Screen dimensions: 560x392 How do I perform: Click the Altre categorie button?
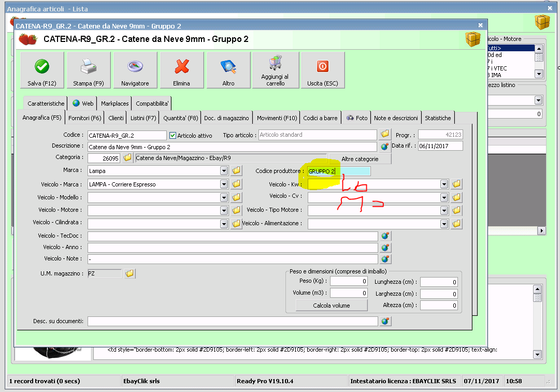click(360, 159)
